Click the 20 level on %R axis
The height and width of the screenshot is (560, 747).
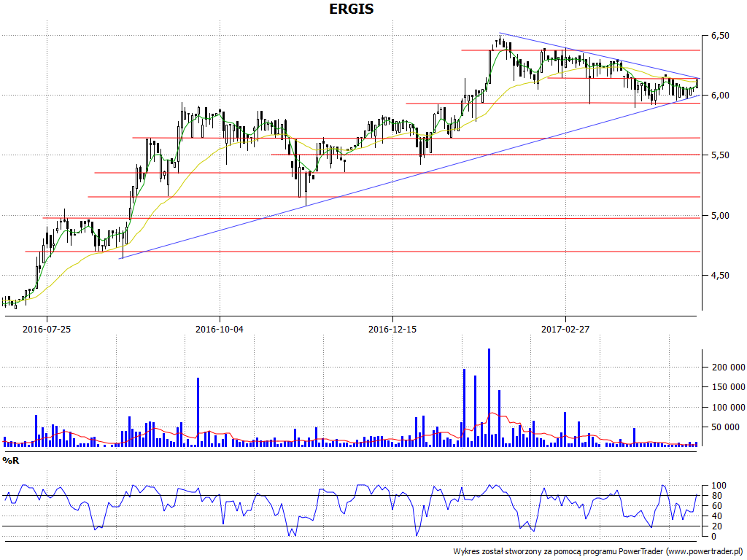[x=716, y=526]
